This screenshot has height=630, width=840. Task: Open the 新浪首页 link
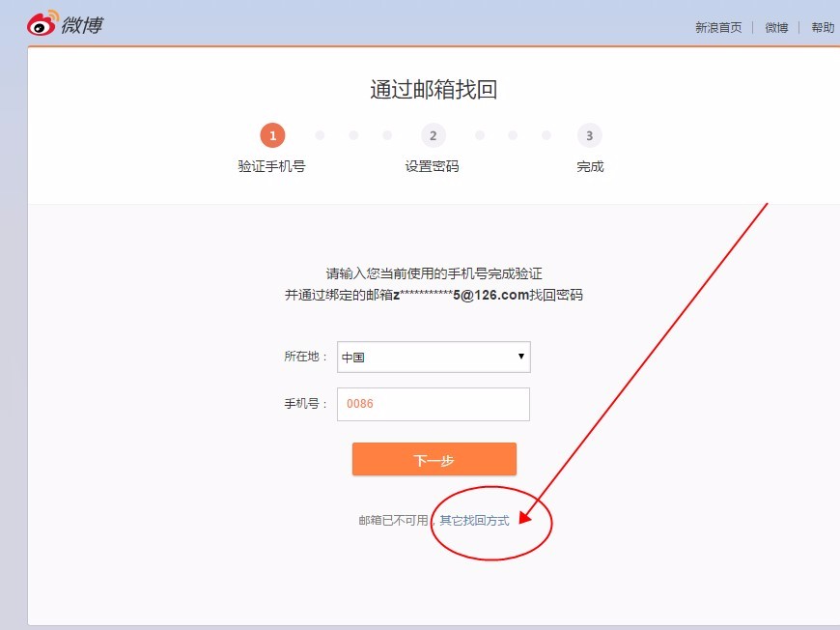[718, 27]
